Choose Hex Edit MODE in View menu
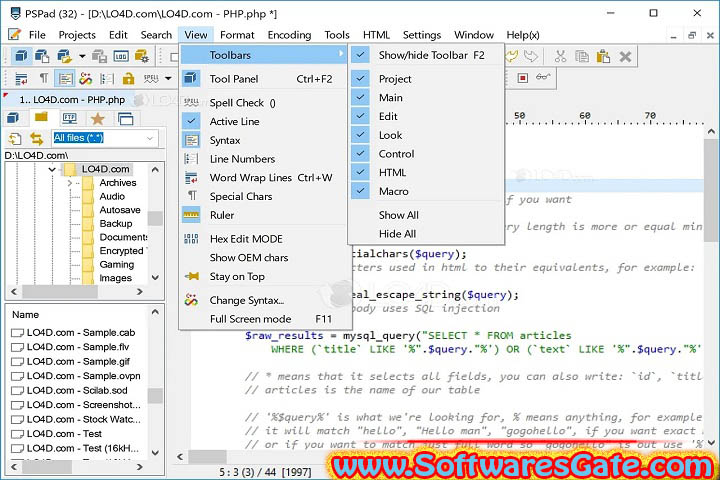 pyautogui.click(x=264, y=239)
